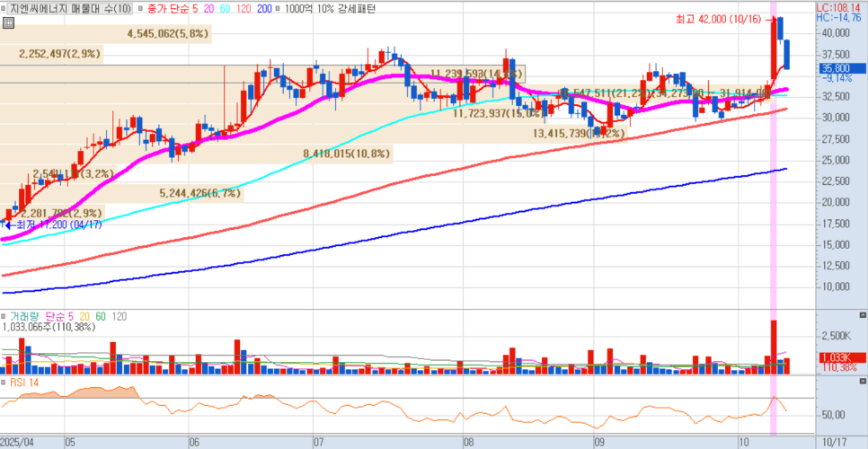Click volume bar label 5,244,426(6.7%)
The image size is (868, 449).
200,193
